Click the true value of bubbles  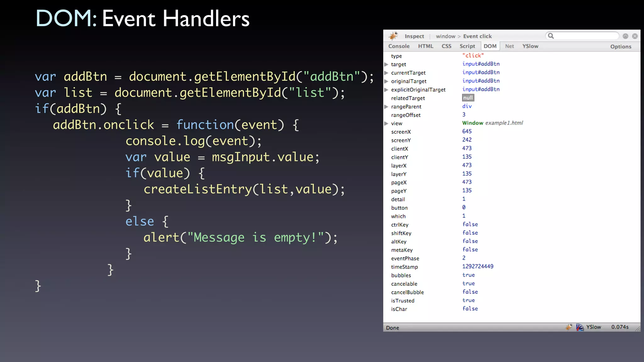tap(469, 275)
